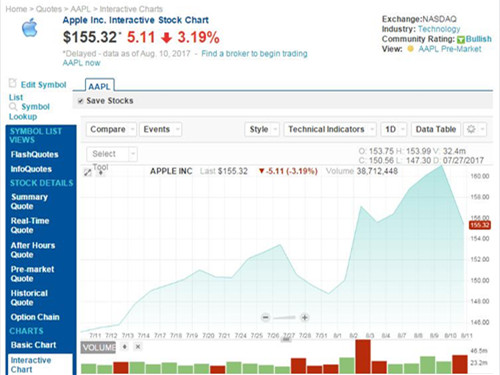Follow the Find a broker link
The width and height of the screenshot is (500, 375).
pos(254,54)
